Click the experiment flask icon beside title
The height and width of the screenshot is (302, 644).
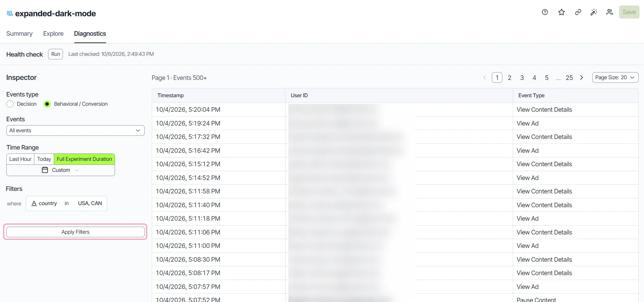[x=10, y=13]
